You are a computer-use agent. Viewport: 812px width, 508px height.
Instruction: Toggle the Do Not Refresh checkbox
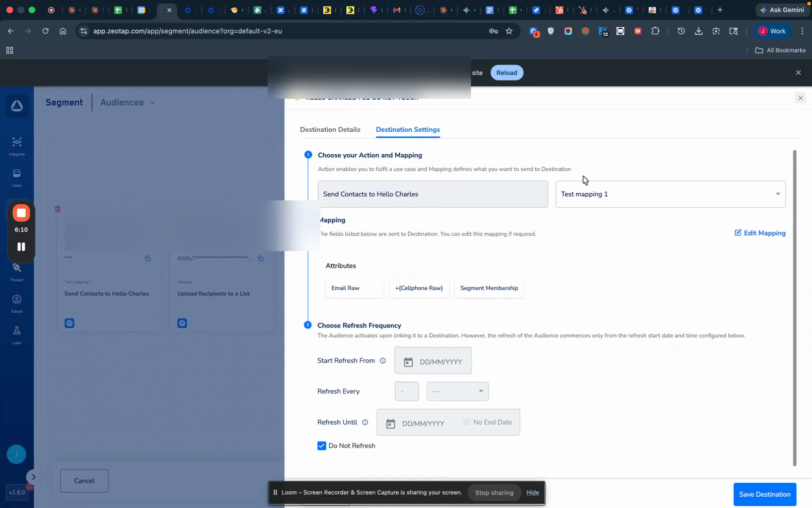coord(322,446)
